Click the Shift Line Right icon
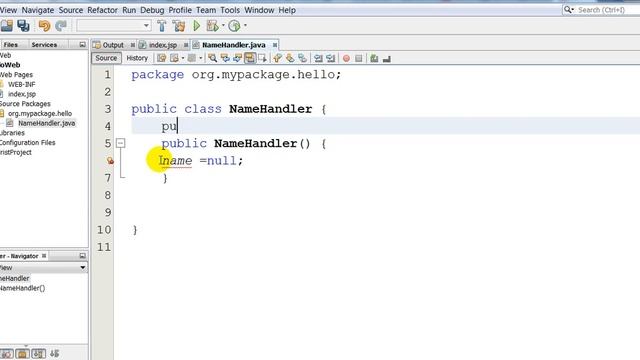Screen dimensions: 640x360 click(x=331, y=58)
